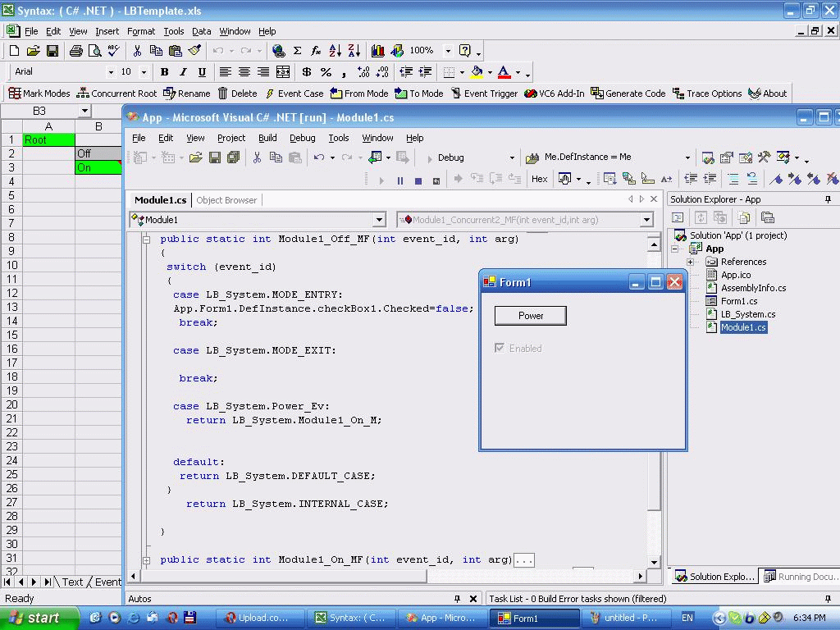Toggle Center alignment in Excel toolbar

[x=244, y=72]
